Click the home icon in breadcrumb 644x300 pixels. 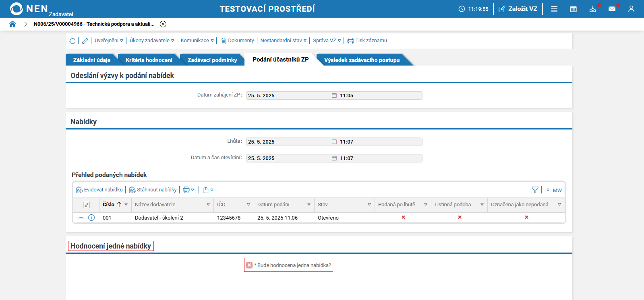(x=12, y=24)
